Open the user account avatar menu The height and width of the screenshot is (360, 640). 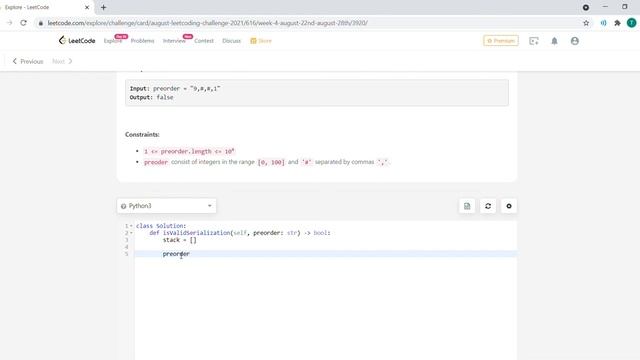[575, 41]
